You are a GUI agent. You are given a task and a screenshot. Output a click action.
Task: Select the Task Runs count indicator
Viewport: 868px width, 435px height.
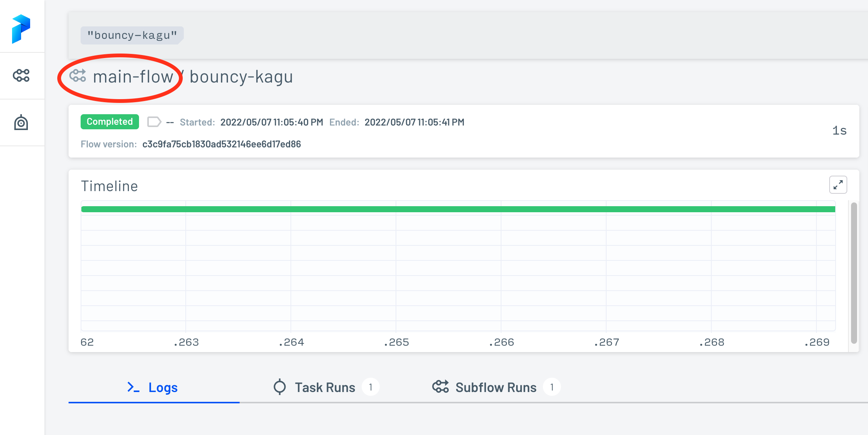tap(371, 387)
